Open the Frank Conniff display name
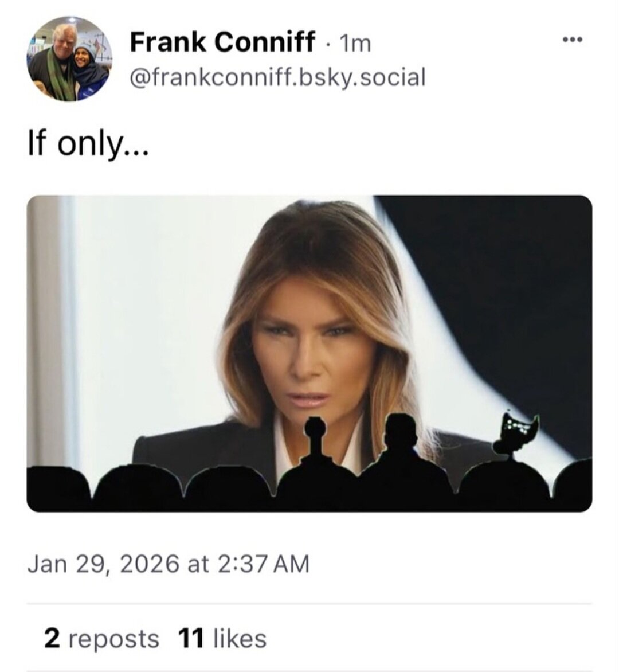The image size is (619, 672). (222, 42)
